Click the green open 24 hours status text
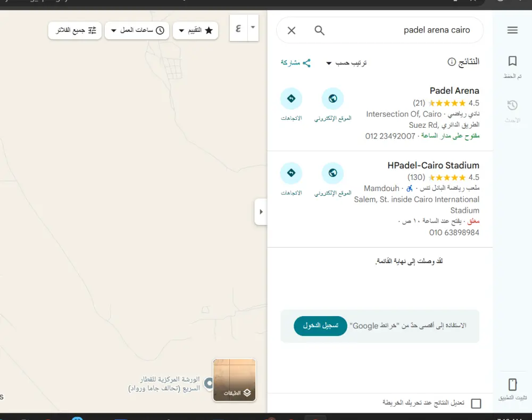The height and width of the screenshot is (420, 532). (450, 136)
